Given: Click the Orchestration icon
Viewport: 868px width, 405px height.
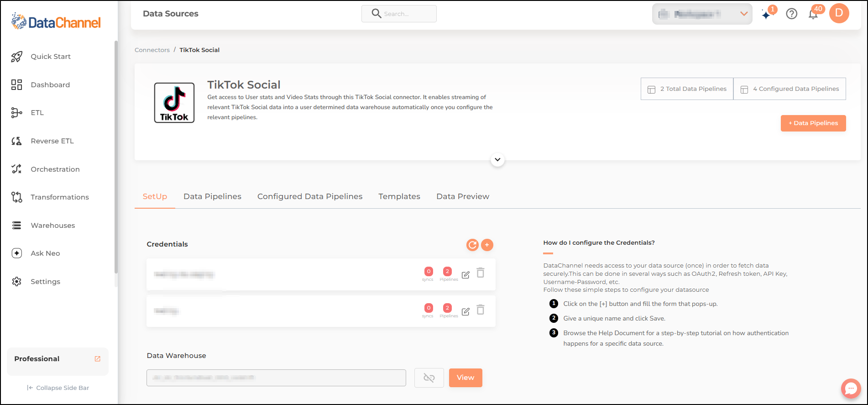Looking at the screenshot, I should 17,169.
